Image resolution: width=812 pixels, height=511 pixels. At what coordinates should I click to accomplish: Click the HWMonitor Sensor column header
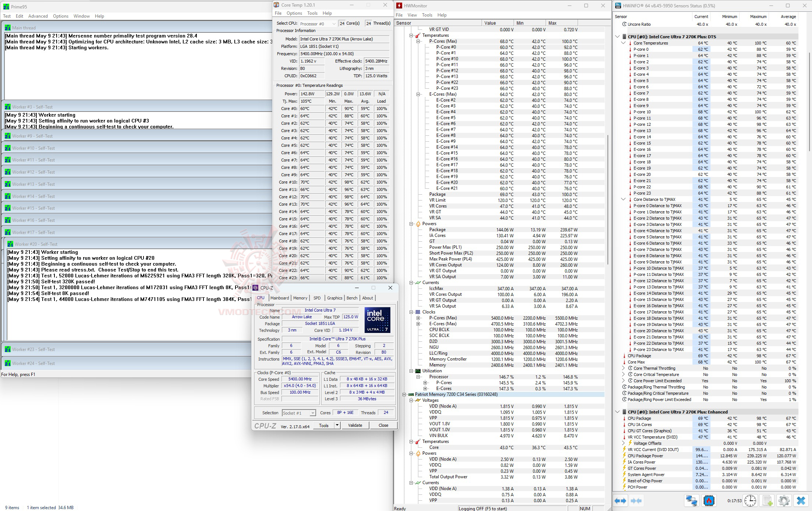coord(438,23)
